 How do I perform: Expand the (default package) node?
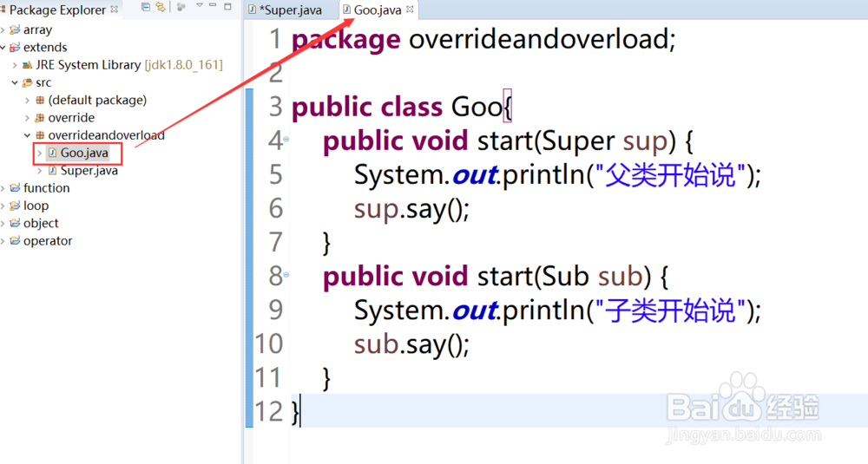(x=27, y=101)
